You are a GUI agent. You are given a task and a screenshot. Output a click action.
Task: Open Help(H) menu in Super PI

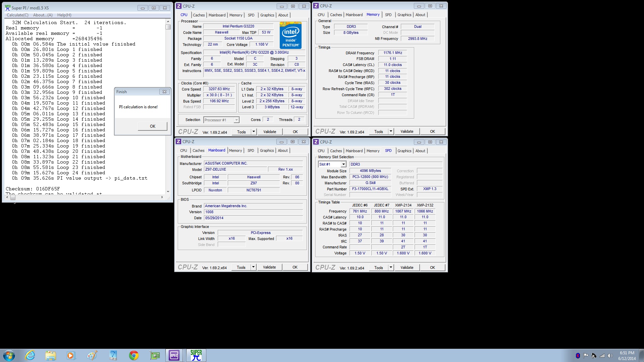pyautogui.click(x=64, y=15)
